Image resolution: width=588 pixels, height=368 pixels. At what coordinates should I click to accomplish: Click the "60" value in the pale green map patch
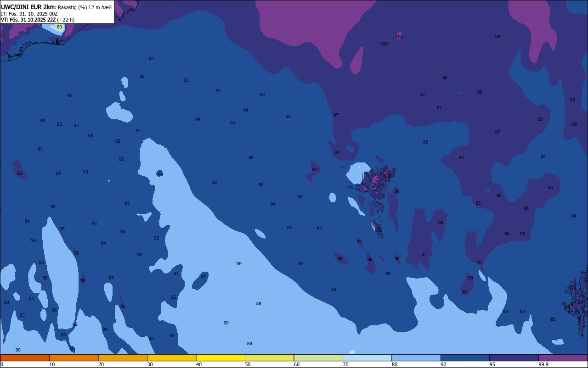[59, 27]
